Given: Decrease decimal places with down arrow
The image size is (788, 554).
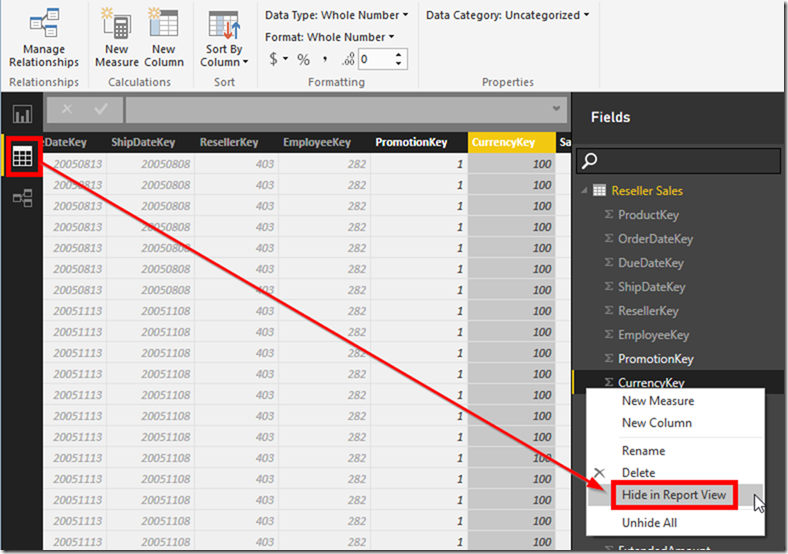Looking at the screenshot, I should [x=399, y=64].
